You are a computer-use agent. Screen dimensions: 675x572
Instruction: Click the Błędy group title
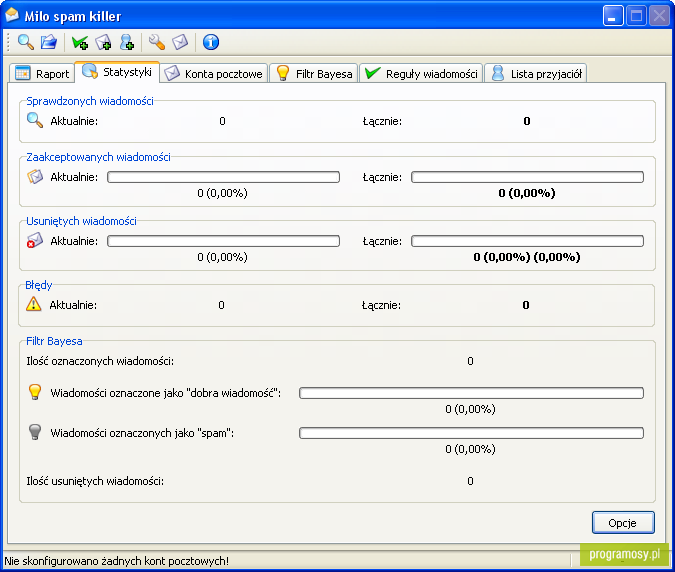(38, 285)
